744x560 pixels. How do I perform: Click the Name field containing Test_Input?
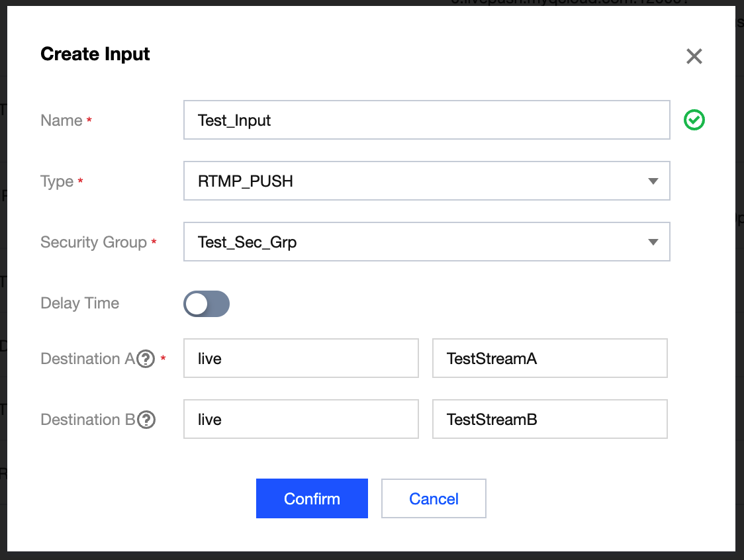tap(426, 120)
